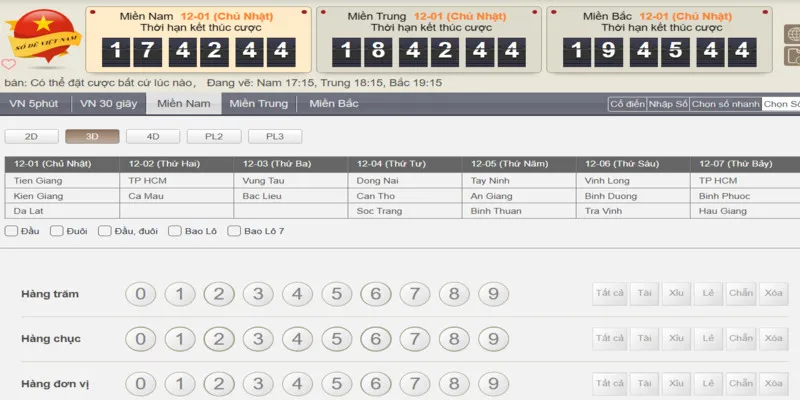Toggle the Bao Lô checkbox

[x=174, y=232]
